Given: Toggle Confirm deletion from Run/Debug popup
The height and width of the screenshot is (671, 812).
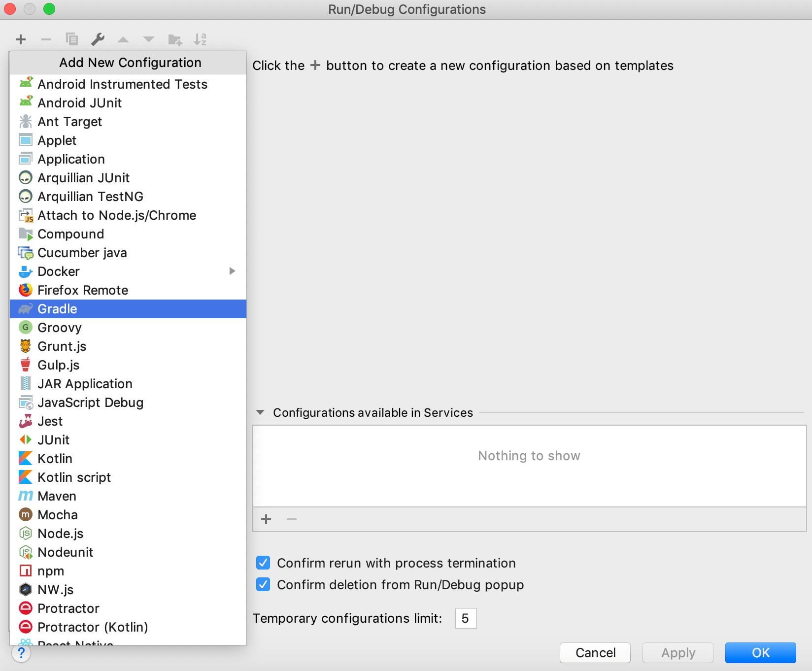Looking at the screenshot, I should point(263,584).
